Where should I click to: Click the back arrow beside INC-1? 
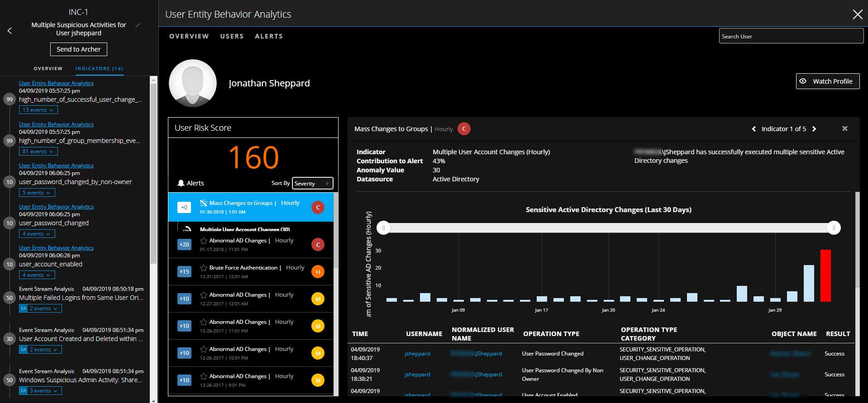point(10,31)
